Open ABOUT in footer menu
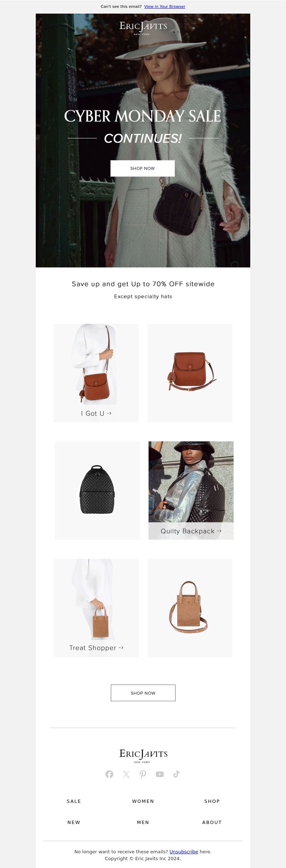This screenshot has height=868, width=286. [212, 823]
